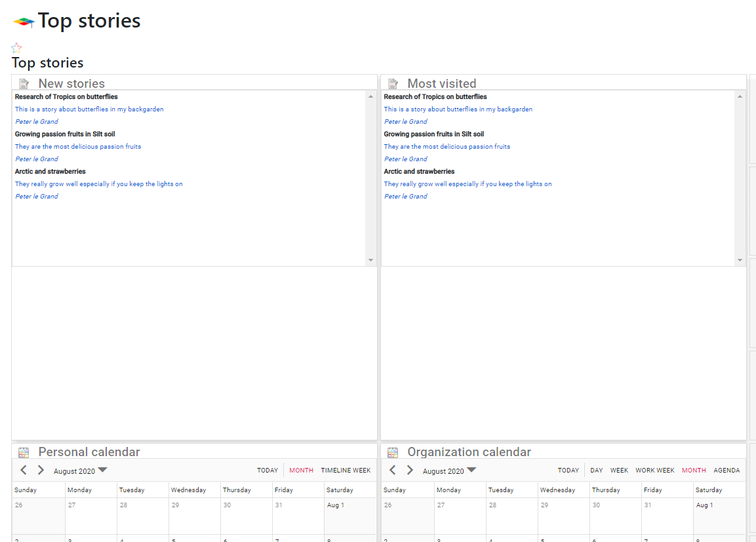Go to next month in Organization calendar

pos(410,470)
